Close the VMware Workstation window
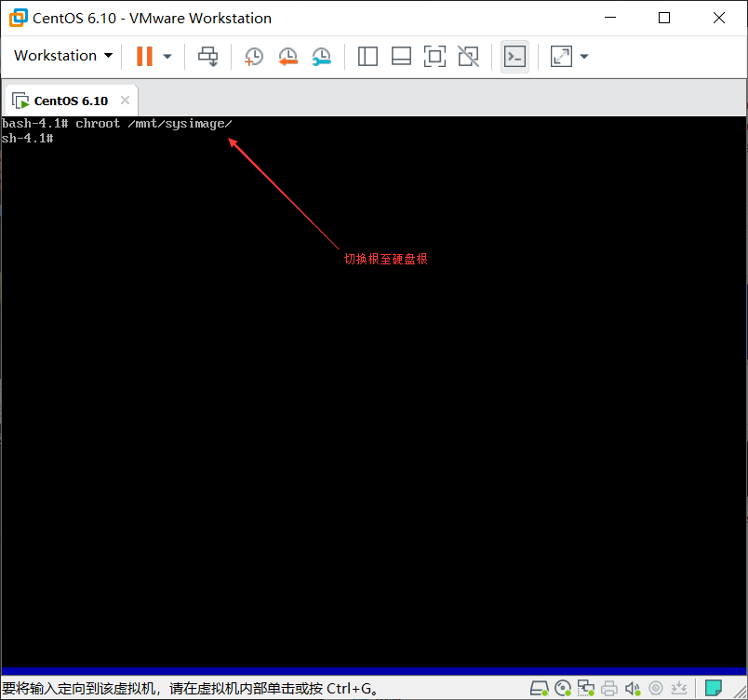This screenshot has height=700, width=748. 719,18
